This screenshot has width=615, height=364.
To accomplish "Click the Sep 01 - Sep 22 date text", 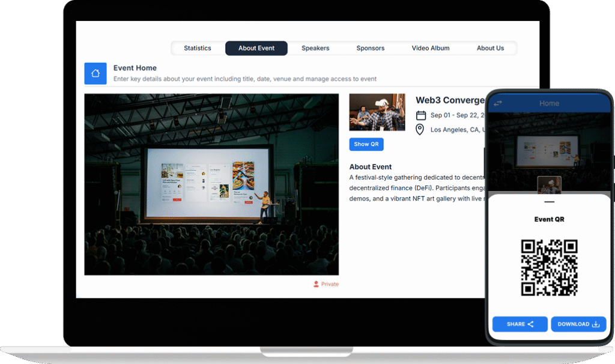I will (458, 115).
